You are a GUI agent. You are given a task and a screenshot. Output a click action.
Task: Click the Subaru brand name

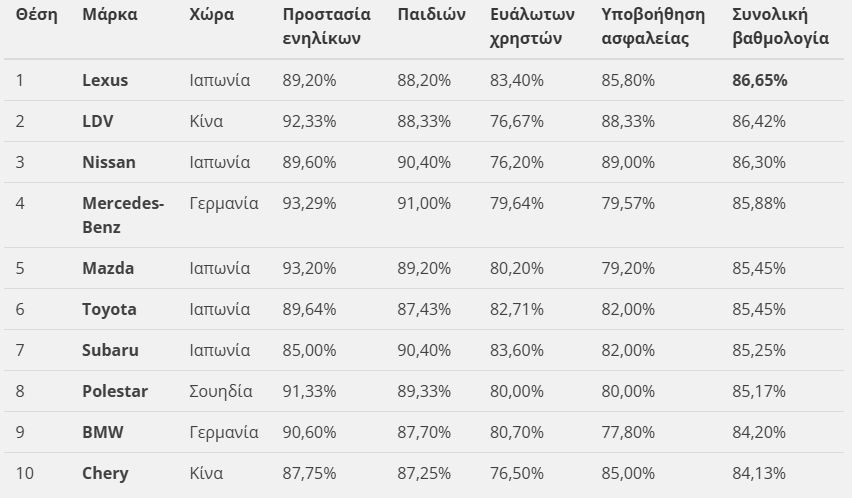pos(110,350)
